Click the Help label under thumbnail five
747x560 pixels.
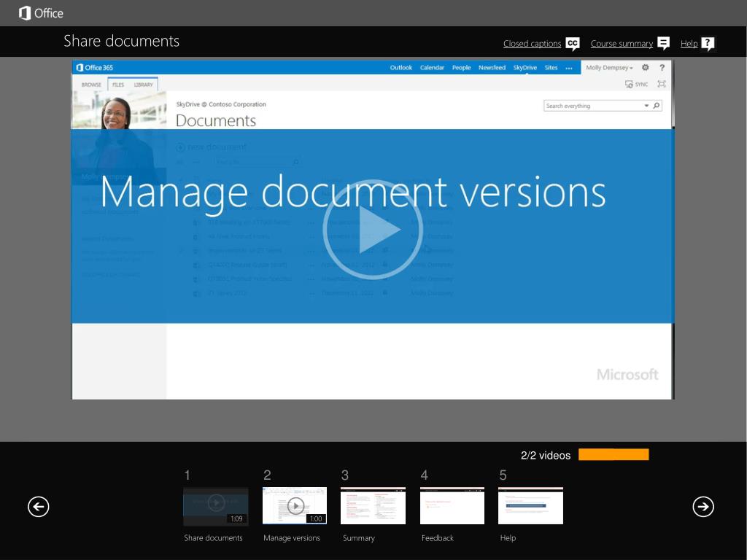pos(508,537)
